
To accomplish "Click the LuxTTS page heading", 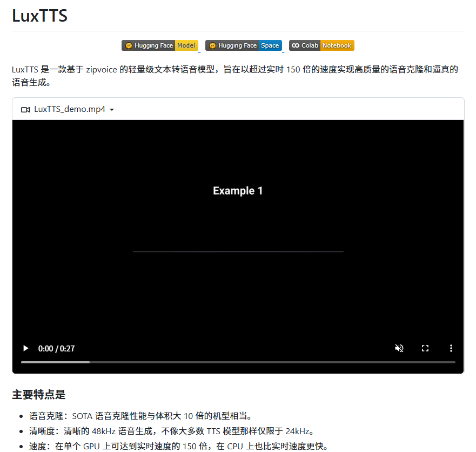I will (40, 16).
